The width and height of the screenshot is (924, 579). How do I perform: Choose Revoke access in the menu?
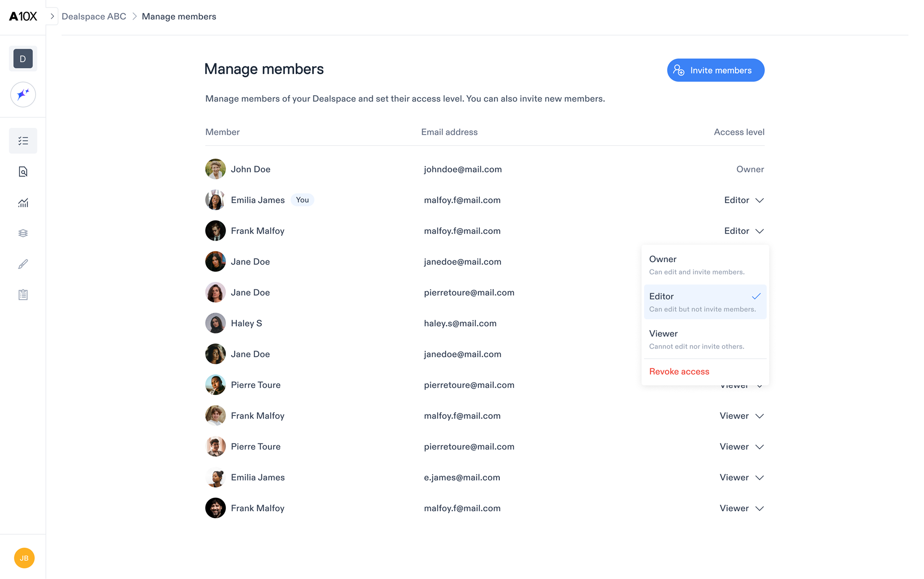[679, 371]
